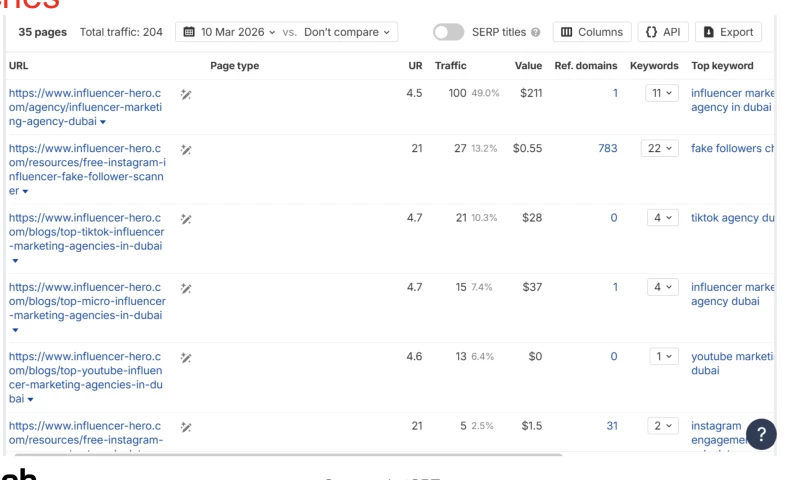Open keywords dropdown showing 11
The width and height of the screenshot is (800, 480).
(662, 93)
